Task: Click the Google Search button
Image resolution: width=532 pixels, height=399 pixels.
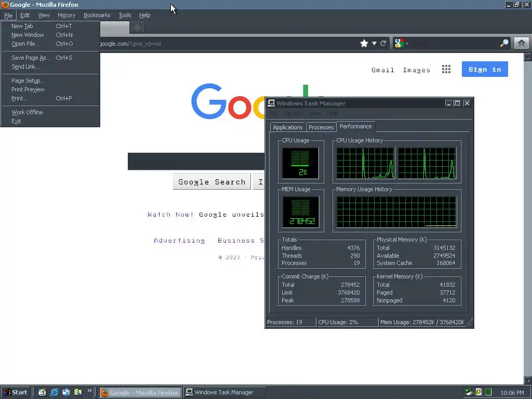Action: coord(212,182)
